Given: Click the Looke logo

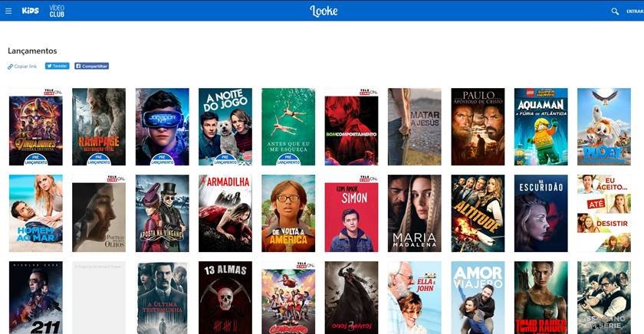Looking at the screenshot, I should tap(324, 11).
